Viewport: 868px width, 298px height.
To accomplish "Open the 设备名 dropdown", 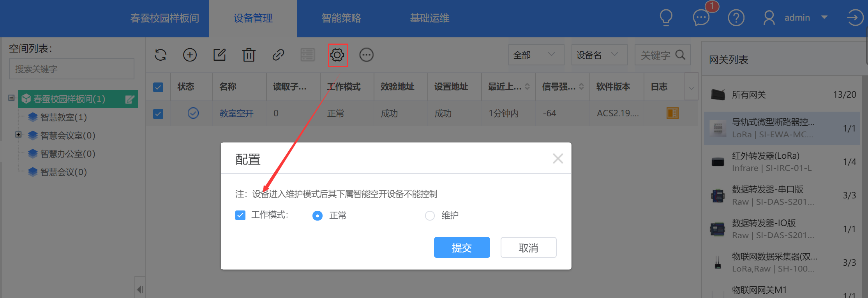I will 599,55.
